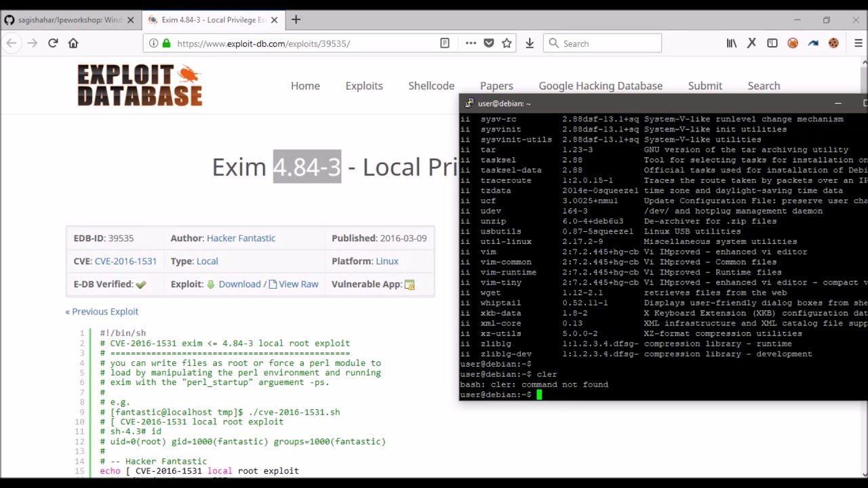868x488 pixels.
Task: Open Hacker Fantastic author link
Action: coord(241,238)
